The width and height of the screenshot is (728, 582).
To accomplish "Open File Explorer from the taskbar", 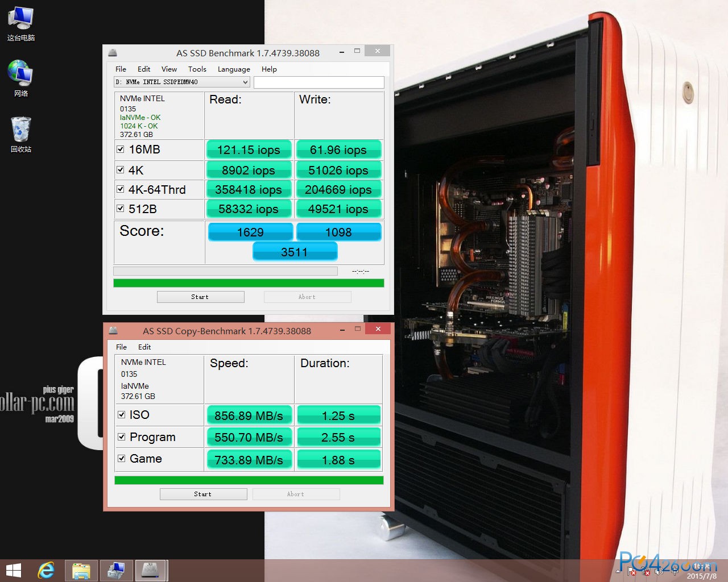I will pyautogui.click(x=81, y=570).
